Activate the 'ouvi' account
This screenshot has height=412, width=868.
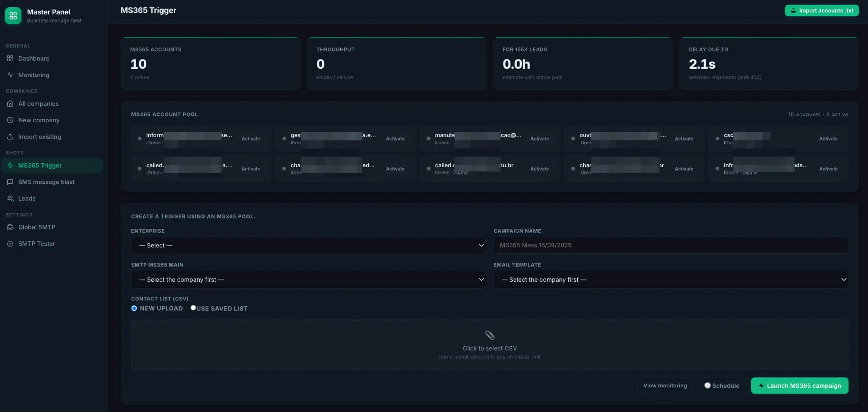(684, 139)
